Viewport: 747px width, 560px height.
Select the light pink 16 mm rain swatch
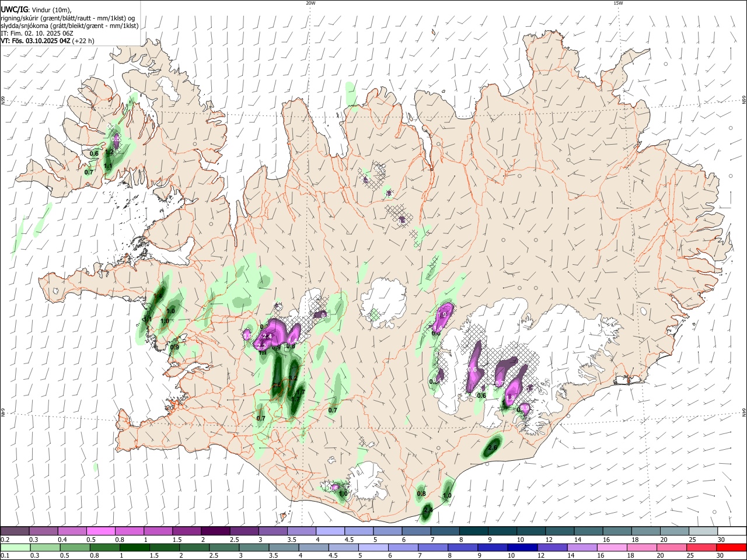click(611, 548)
